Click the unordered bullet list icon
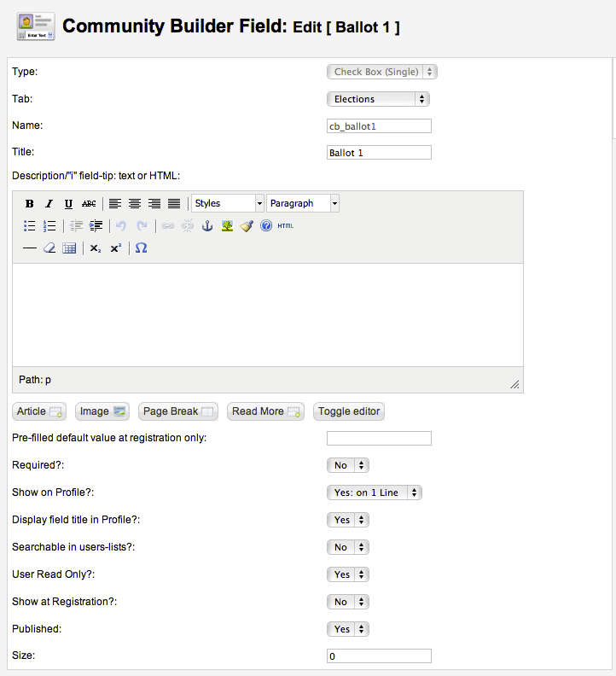Viewport: 616px width, 676px height. [x=30, y=226]
